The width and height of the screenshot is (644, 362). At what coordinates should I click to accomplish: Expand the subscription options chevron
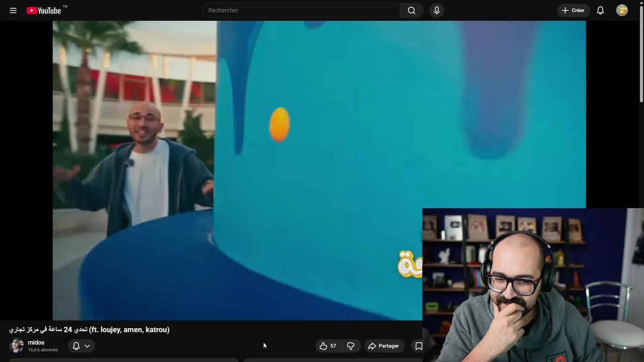(87, 346)
